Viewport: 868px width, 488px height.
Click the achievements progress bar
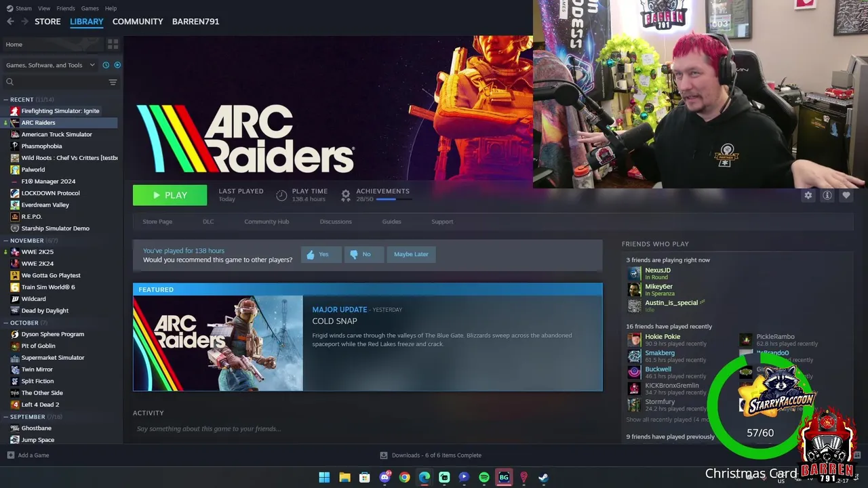tap(395, 199)
